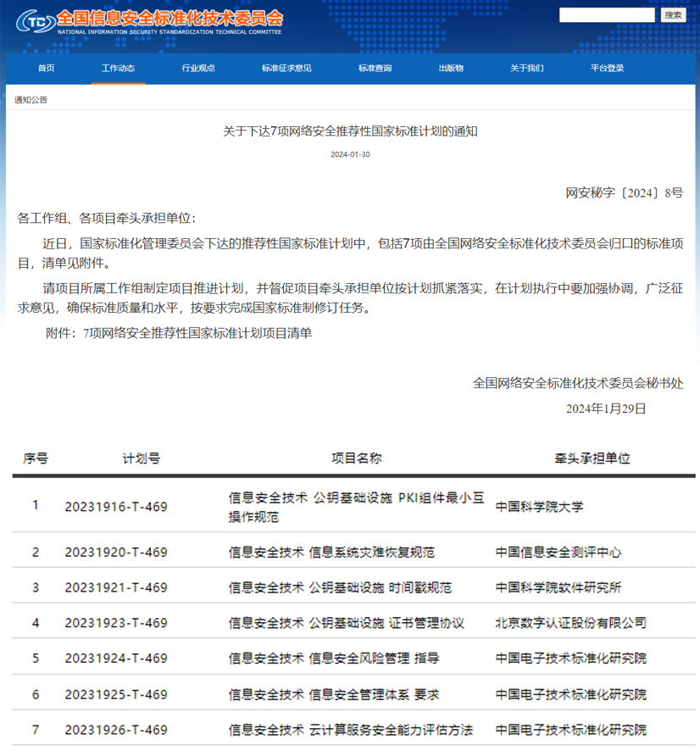Image resolution: width=700 pixels, height=756 pixels.
Task: Click plan number 20231916-T-469
Action: point(116,507)
